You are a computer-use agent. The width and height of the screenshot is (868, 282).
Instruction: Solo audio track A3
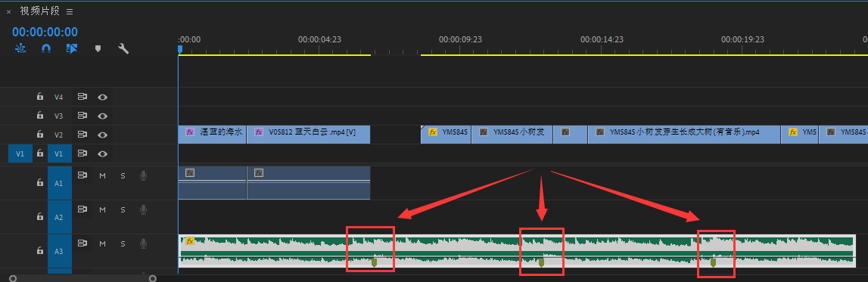[123, 243]
